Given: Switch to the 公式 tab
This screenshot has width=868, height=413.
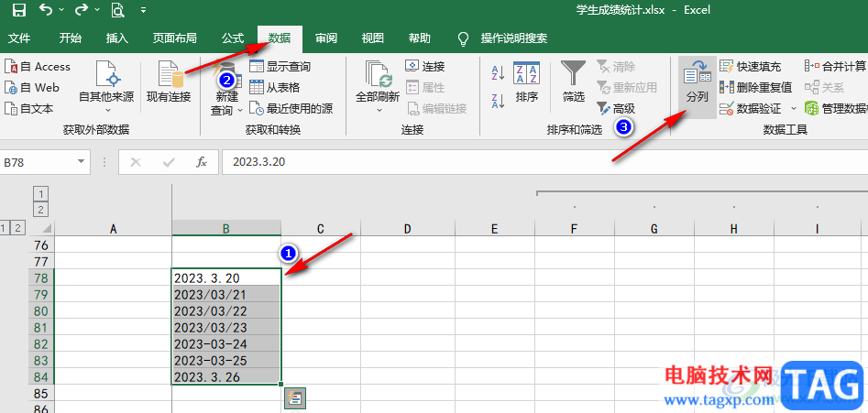Looking at the screenshot, I should coord(233,38).
